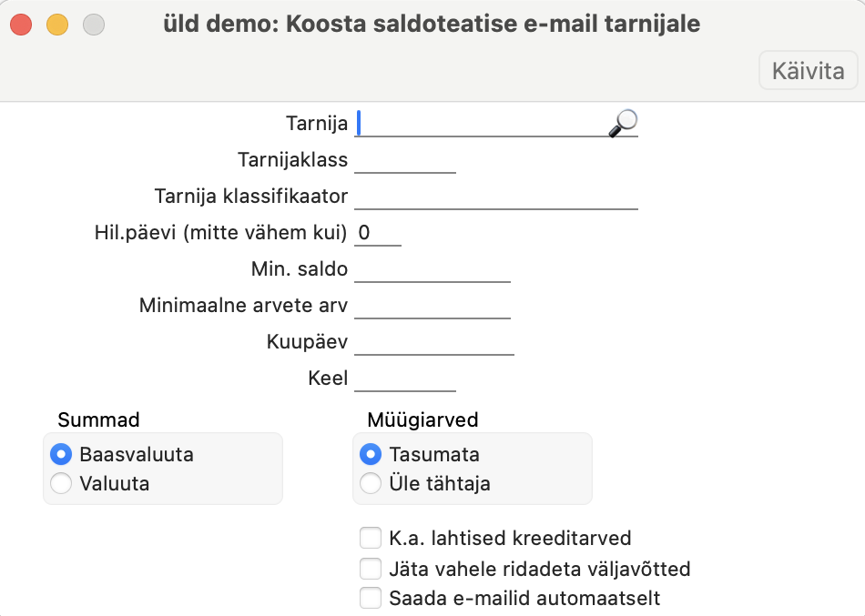
Task: Focus the Keel language field
Action: point(404,379)
